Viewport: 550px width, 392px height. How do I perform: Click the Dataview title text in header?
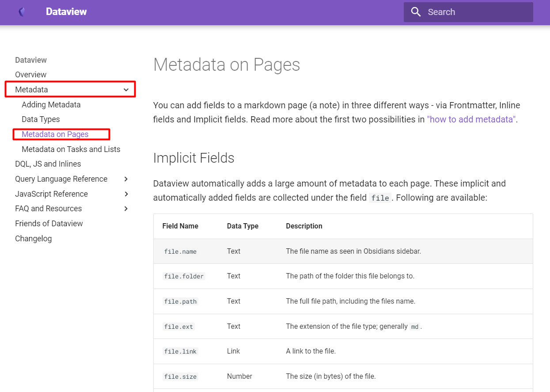[x=66, y=12]
